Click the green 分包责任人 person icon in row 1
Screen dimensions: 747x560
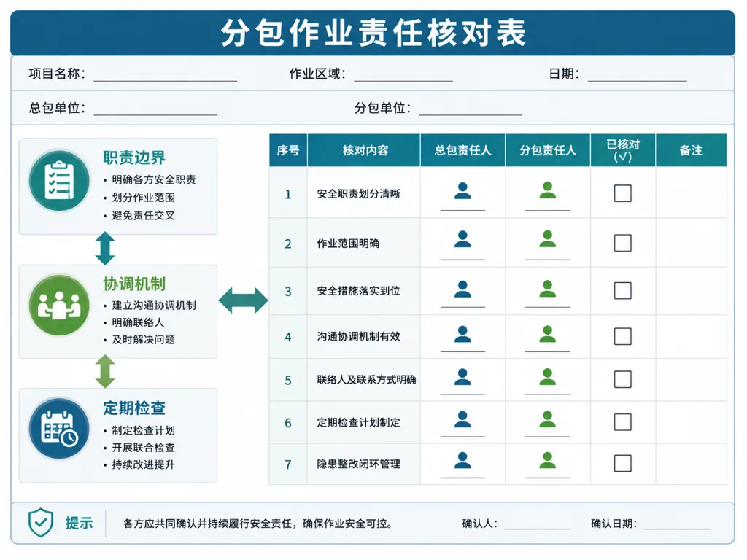point(547,190)
